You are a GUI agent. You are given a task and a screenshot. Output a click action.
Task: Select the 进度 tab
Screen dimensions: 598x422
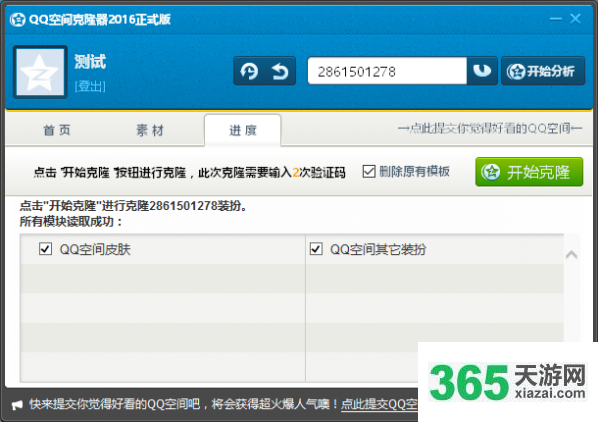(243, 130)
